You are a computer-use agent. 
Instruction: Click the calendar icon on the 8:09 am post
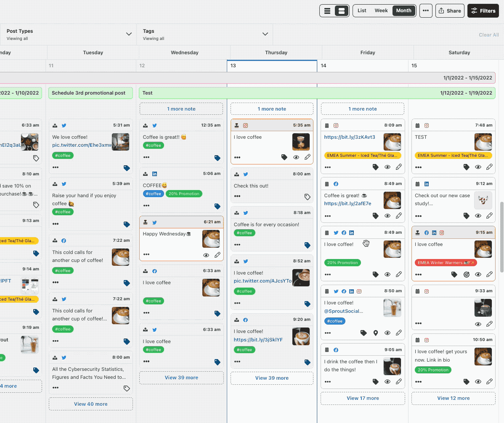click(327, 125)
